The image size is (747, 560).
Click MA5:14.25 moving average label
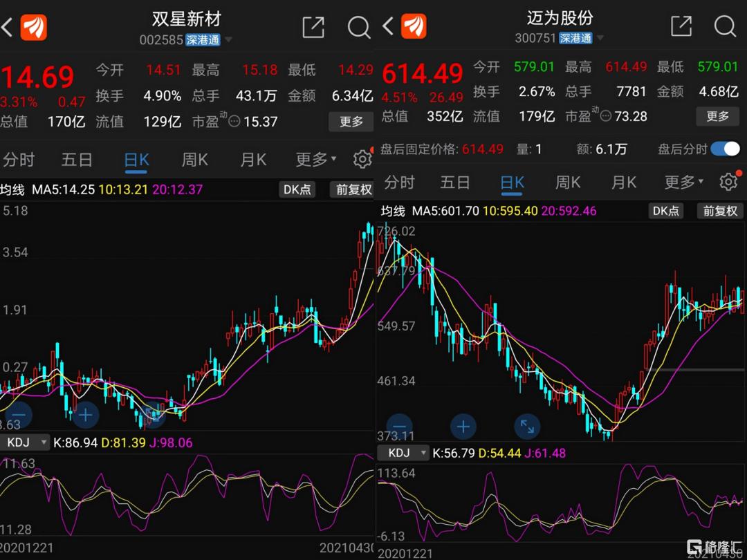coord(64,189)
